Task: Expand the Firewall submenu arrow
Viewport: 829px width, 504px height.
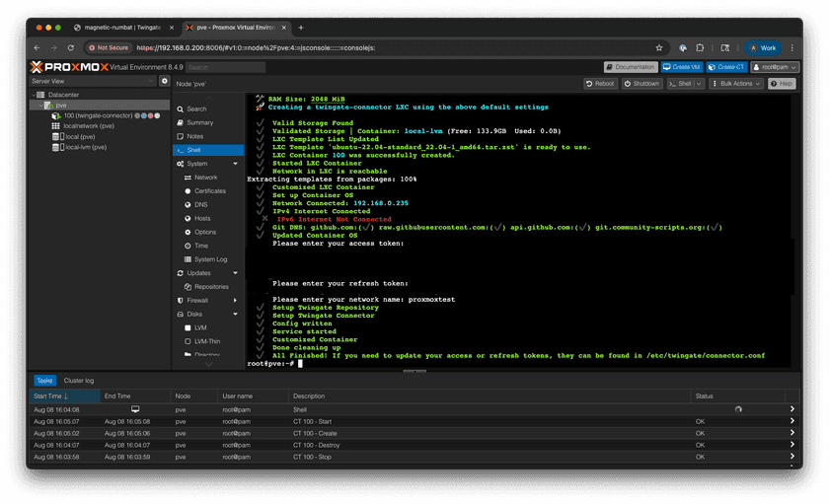Action: [235, 300]
